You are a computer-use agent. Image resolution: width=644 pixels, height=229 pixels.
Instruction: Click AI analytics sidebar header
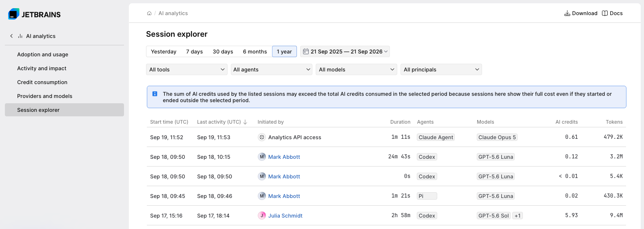41,36
